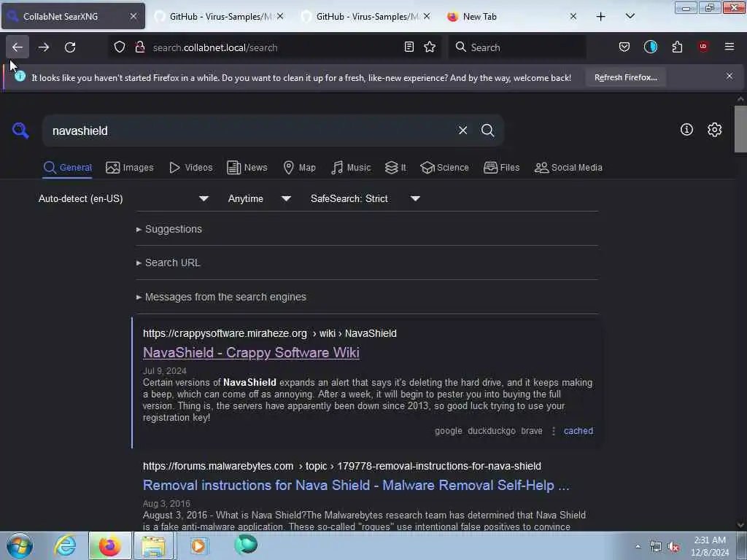Open Windows Explorer folder on taskbar
Viewport: 747px width, 560px height.
pos(153,545)
